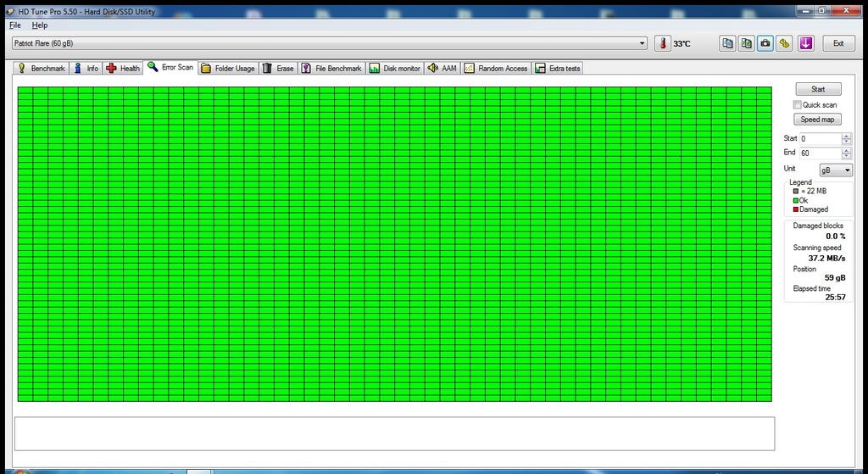Switch to the Random Access tab
The width and height of the screenshot is (868, 474).
[496, 68]
